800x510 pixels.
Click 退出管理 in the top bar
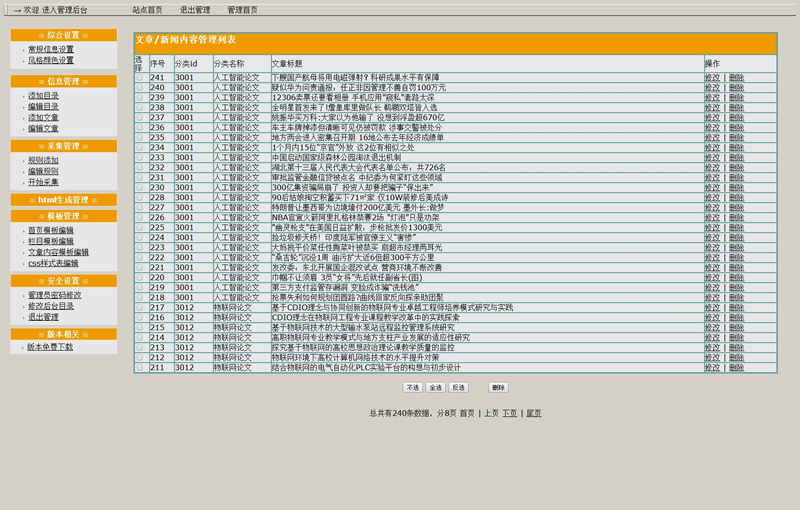[x=194, y=9]
